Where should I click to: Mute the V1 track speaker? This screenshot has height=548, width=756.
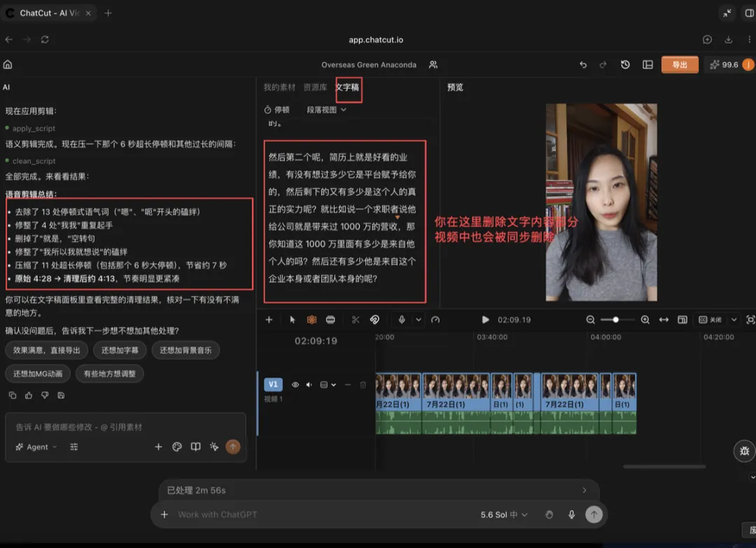point(309,385)
